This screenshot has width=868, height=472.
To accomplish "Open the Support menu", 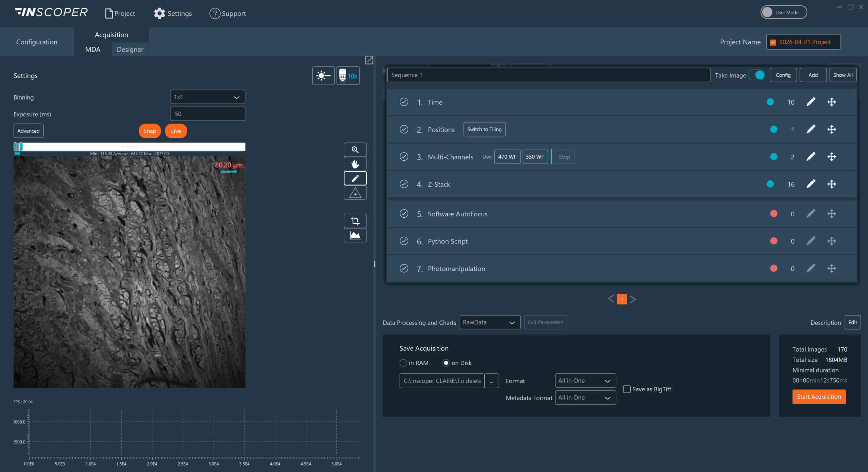I will click(x=228, y=14).
